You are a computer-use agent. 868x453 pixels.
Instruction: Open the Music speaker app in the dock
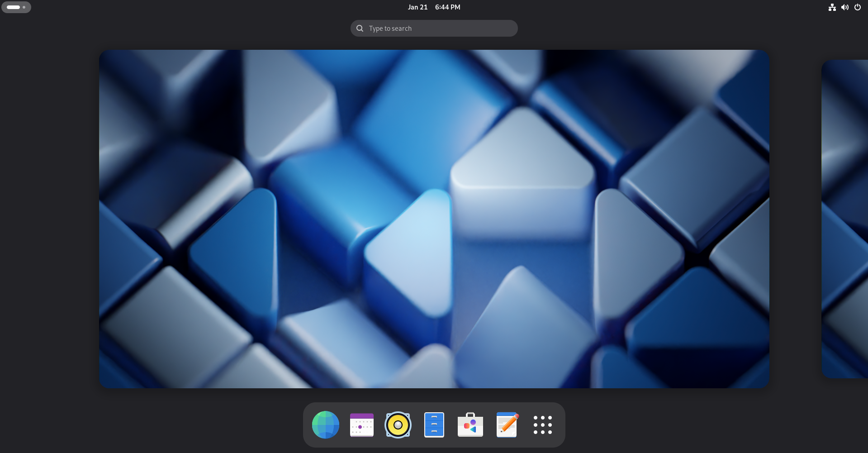tap(398, 425)
